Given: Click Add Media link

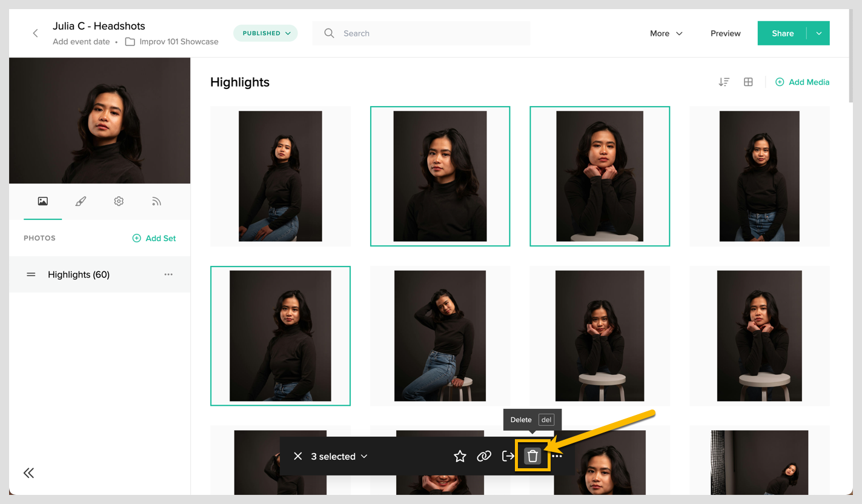Looking at the screenshot, I should (803, 82).
